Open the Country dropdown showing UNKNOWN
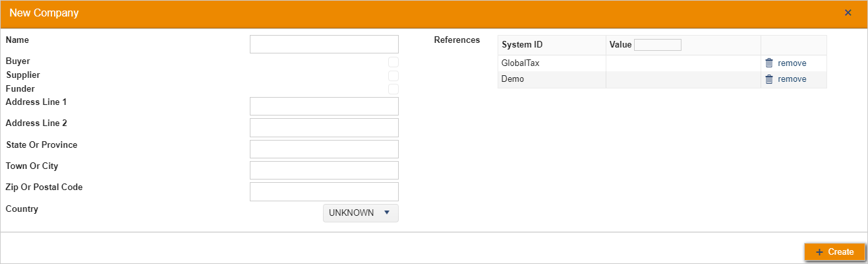 (361, 213)
